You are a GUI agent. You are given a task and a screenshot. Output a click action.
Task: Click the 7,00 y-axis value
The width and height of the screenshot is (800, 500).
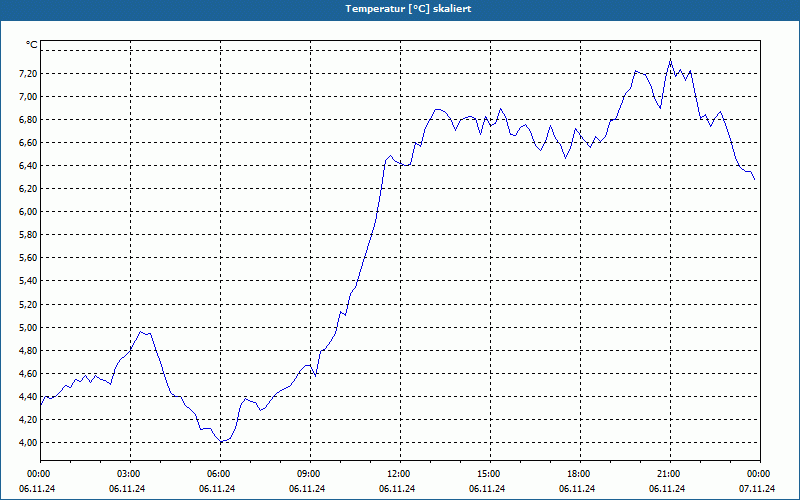pos(28,96)
